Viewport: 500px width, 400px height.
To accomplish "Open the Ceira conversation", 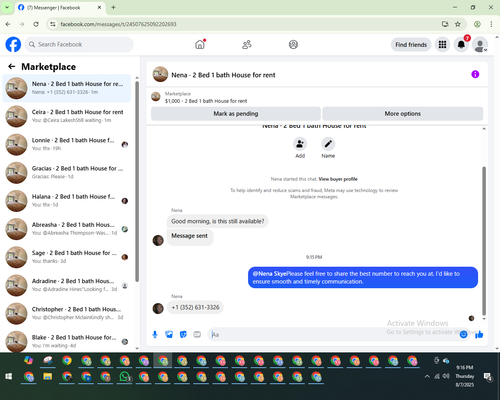I will [67, 116].
